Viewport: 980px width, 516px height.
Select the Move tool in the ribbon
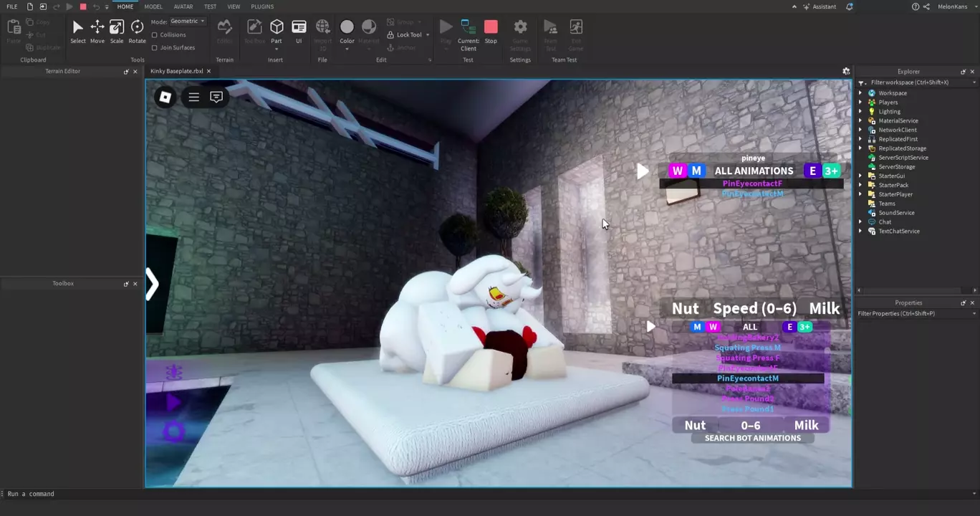(x=97, y=32)
